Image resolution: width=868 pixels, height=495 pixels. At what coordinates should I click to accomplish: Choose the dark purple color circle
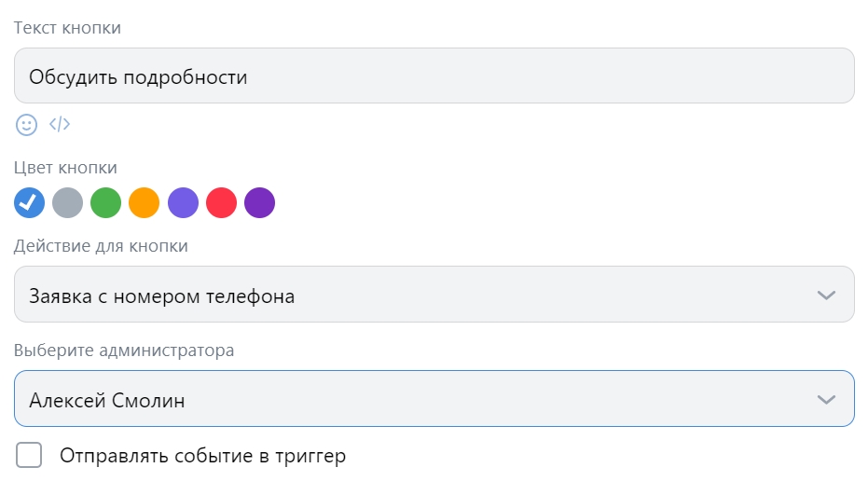(259, 202)
